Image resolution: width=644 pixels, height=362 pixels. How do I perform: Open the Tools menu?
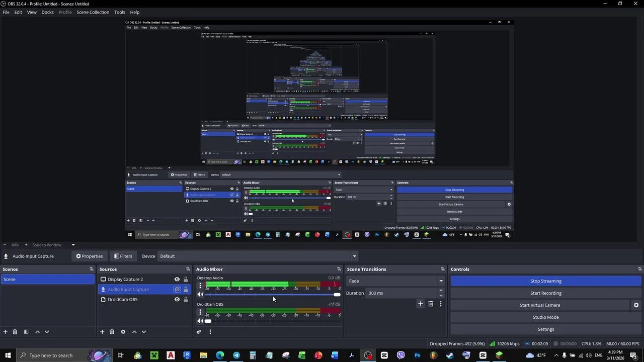[x=120, y=12]
